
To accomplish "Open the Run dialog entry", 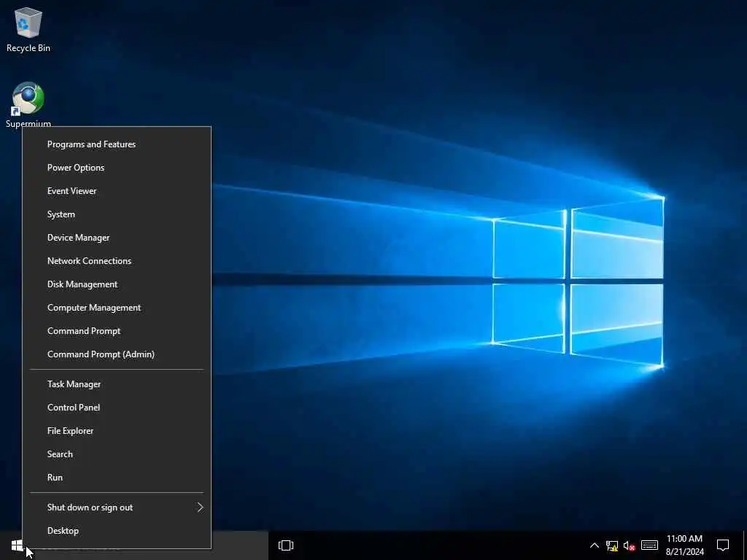I will click(117, 478).
